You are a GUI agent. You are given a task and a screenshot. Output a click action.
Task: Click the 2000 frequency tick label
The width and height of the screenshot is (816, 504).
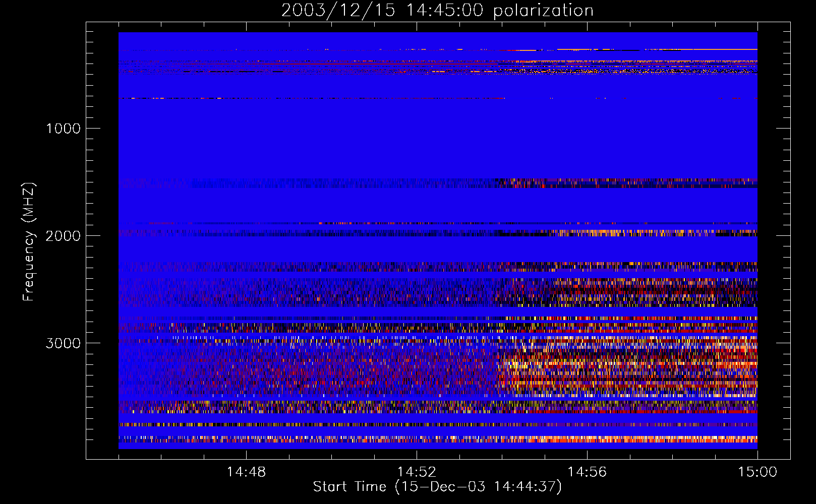(x=63, y=236)
